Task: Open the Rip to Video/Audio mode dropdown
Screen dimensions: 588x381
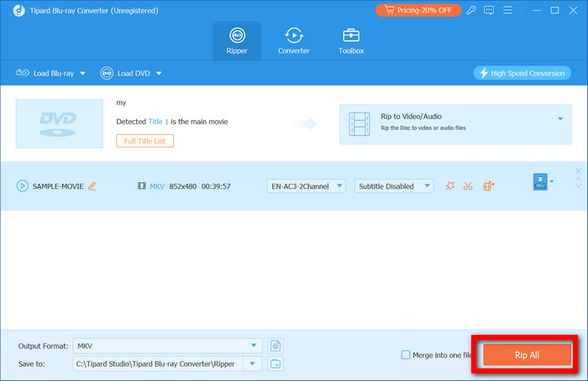Action: [x=559, y=118]
